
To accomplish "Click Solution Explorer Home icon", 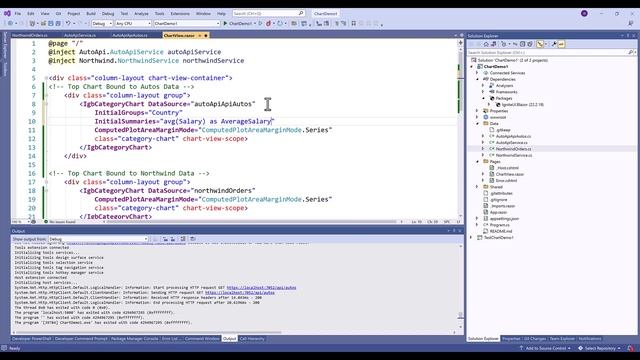I will pyautogui.click(x=486, y=44).
